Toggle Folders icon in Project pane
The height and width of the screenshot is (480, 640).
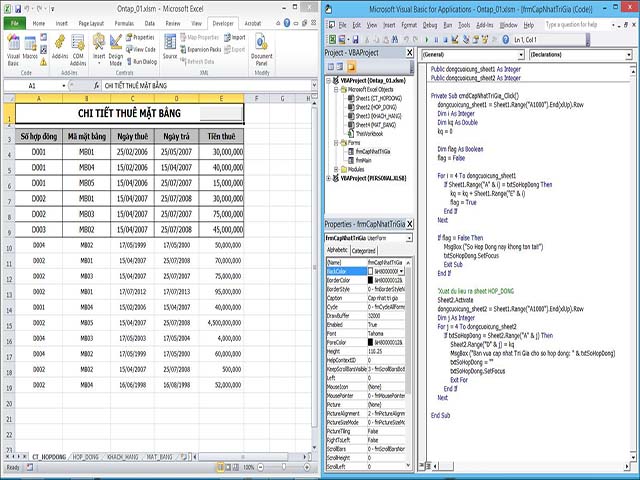pos(351,67)
